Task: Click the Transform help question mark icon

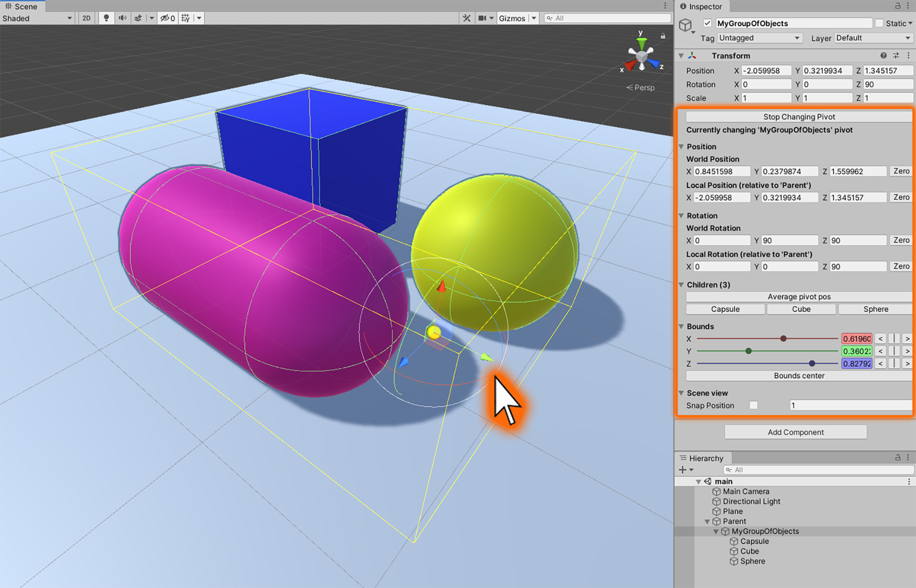Action: [x=883, y=55]
